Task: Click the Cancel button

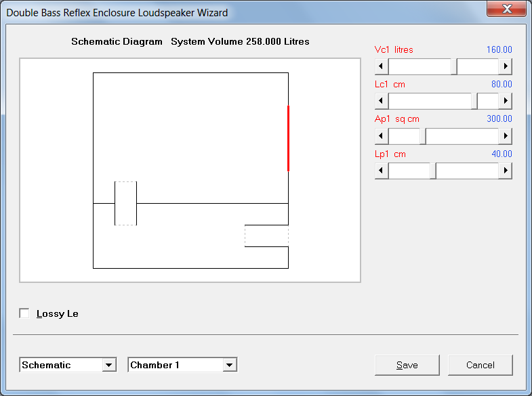Action: coord(480,365)
